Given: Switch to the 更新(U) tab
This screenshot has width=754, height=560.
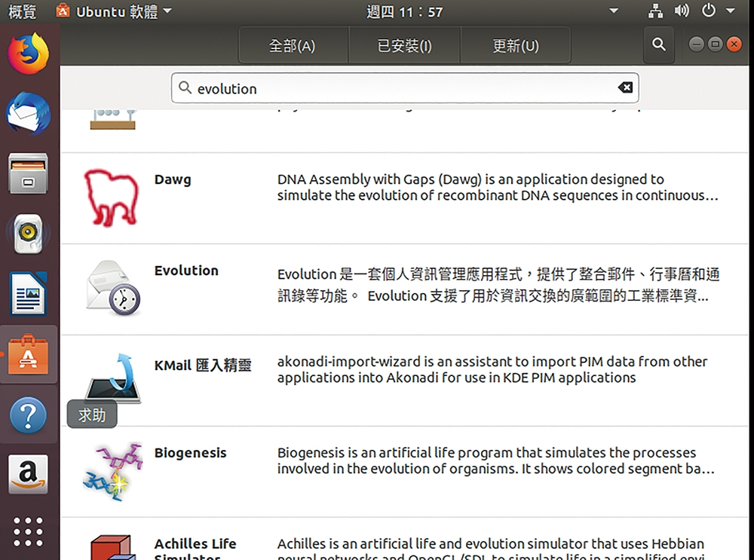Looking at the screenshot, I should 516,45.
